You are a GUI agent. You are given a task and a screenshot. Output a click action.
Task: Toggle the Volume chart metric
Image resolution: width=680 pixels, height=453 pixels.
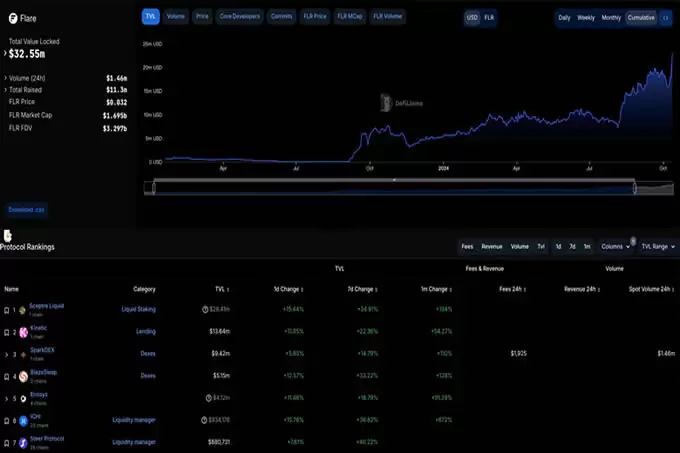pyautogui.click(x=176, y=16)
